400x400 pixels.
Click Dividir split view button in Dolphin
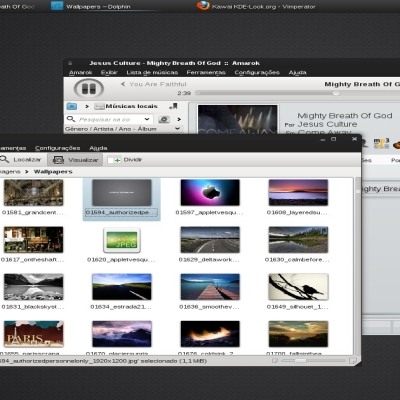pos(125,160)
